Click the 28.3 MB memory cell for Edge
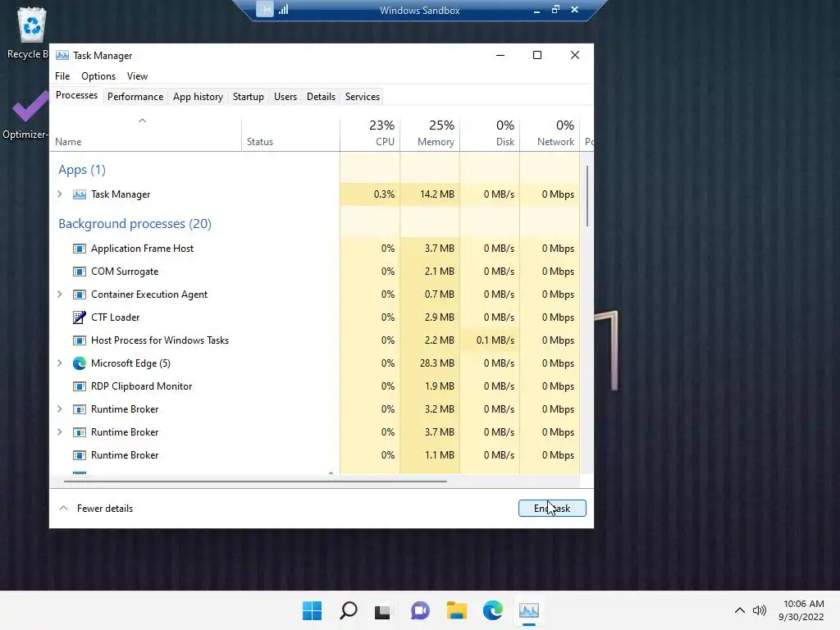This screenshot has width=840, height=630. 430,363
